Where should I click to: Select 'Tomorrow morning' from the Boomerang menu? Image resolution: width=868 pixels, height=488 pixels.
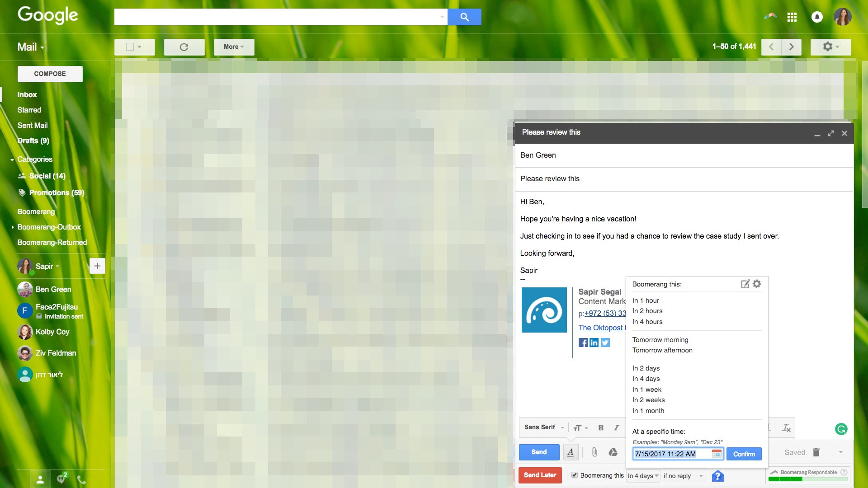coord(660,340)
